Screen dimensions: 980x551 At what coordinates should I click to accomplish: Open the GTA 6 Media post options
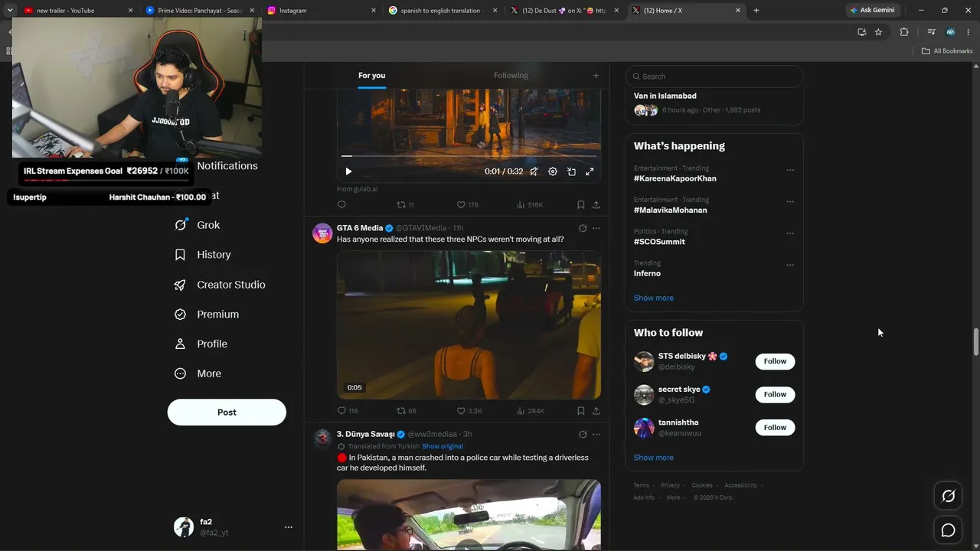tap(596, 228)
